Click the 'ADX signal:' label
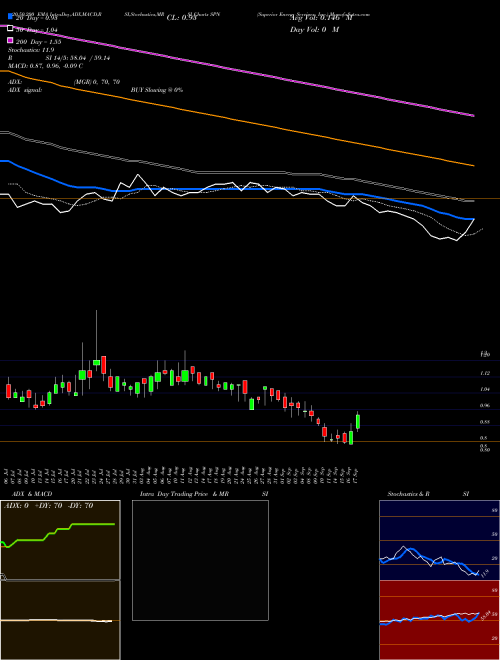Image resolution: width=500 pixels, height=660 pixels. tap(25, 90)
